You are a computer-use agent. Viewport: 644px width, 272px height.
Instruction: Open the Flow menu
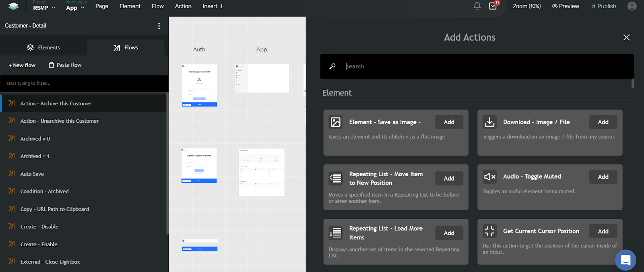[x=158, y=6]
